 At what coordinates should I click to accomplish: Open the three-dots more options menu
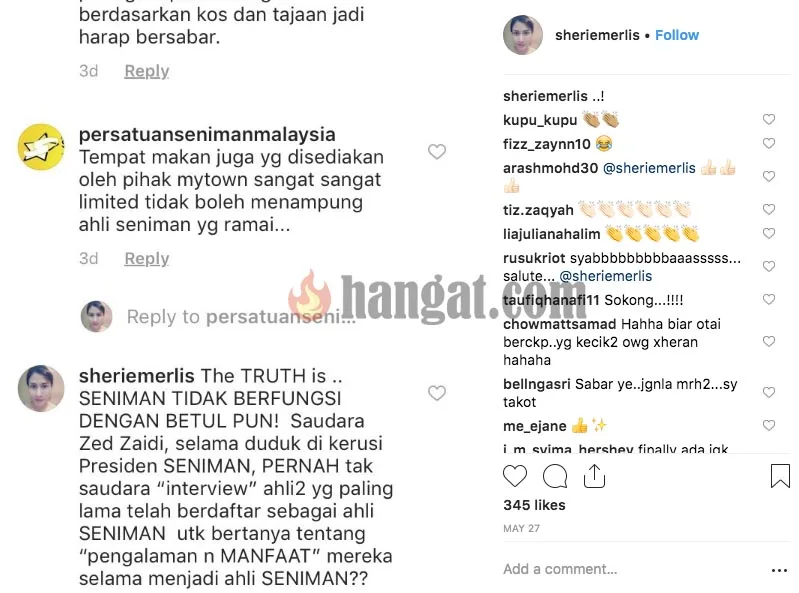click(780, 571)
